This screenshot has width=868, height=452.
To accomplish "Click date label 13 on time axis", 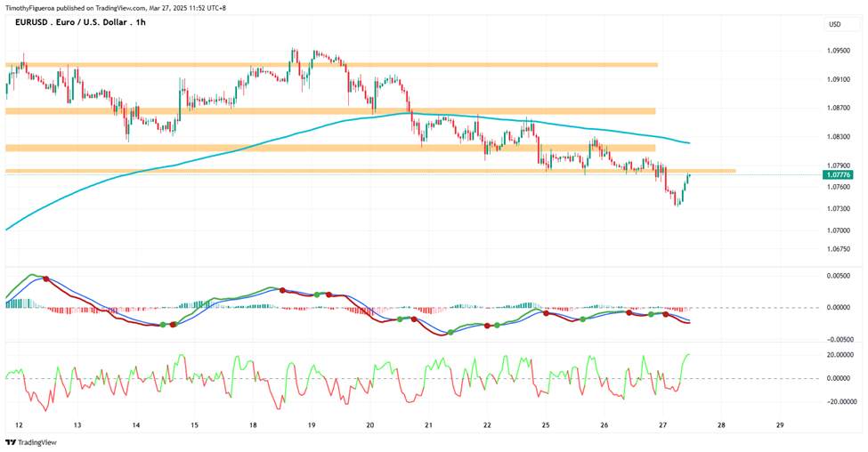I will (77, 425).
